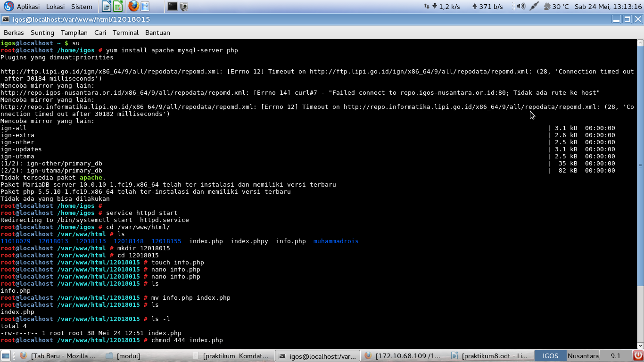The image size is (644, 362).
Task: Open the file manager icon on the panel
Action: point(145,6)
